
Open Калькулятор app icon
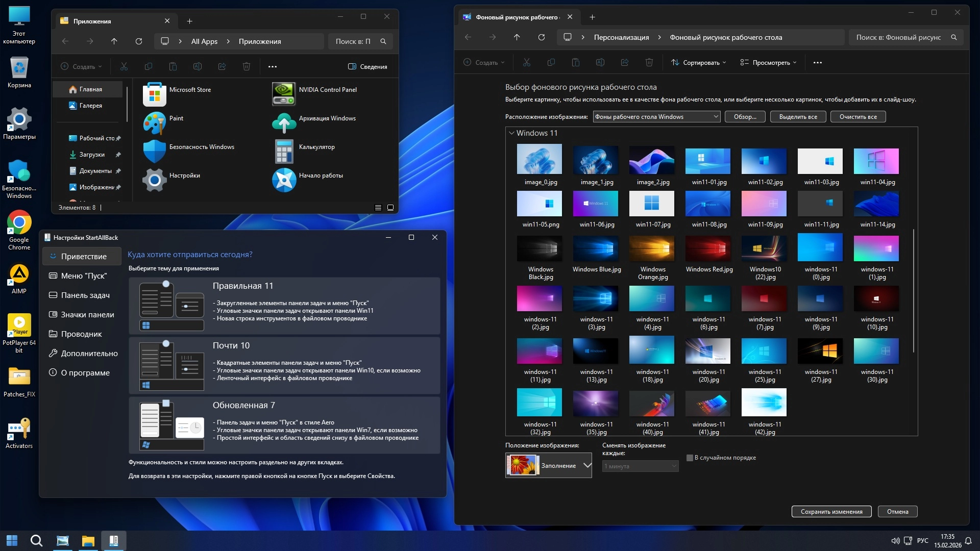coord(284,152)
